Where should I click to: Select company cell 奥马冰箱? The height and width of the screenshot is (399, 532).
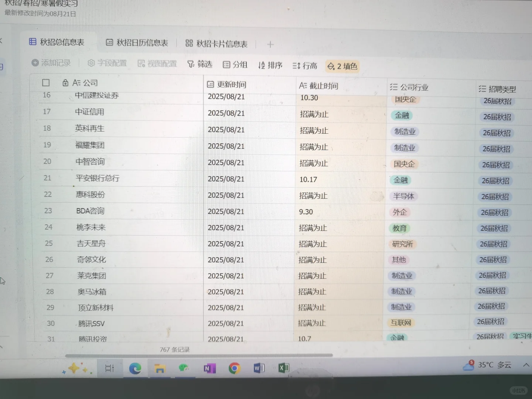(92, 292)
